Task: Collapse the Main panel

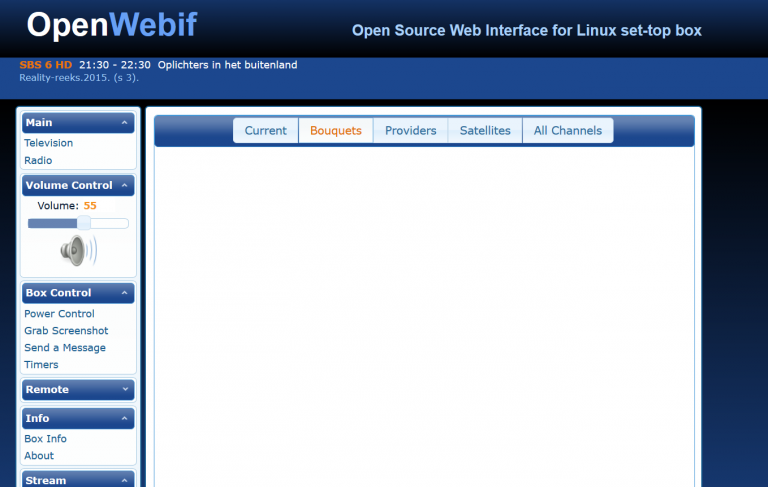Action: click(125, 123)
